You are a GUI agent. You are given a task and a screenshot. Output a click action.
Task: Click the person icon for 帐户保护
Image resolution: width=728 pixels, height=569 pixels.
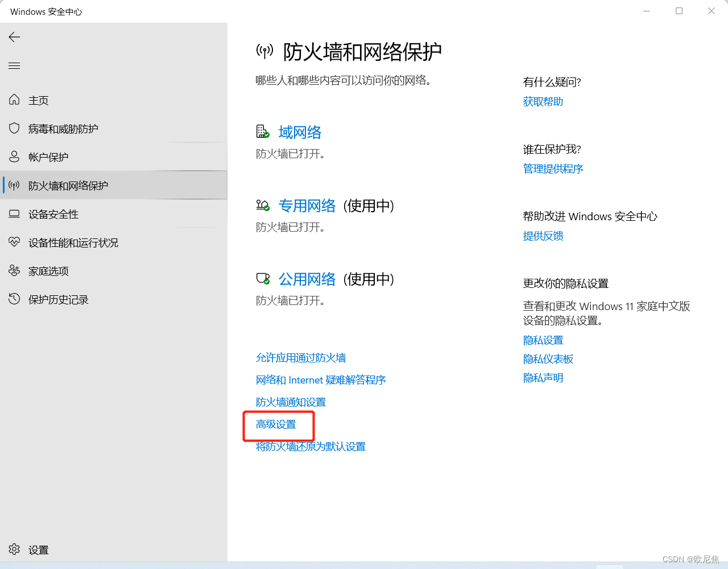pos(14,156)
